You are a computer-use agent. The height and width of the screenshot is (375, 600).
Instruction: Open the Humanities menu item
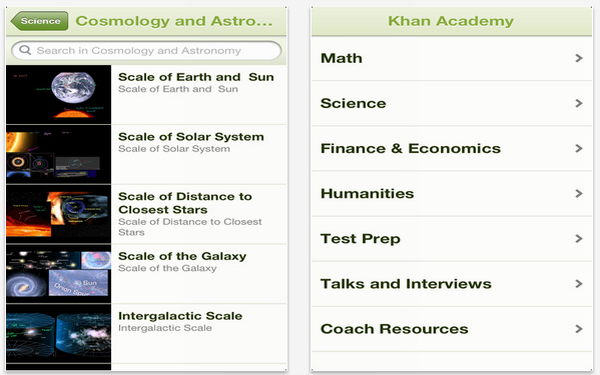[452, 194]
